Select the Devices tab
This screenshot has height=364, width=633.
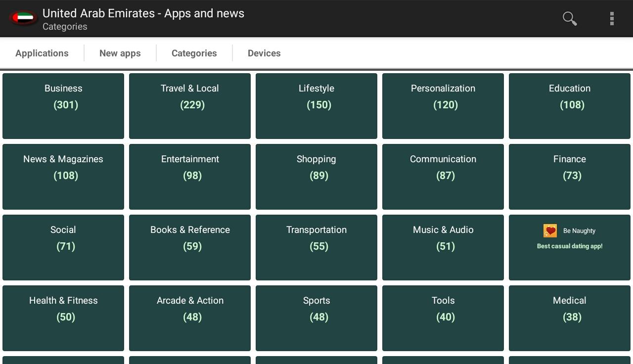[x=264, y=53]
